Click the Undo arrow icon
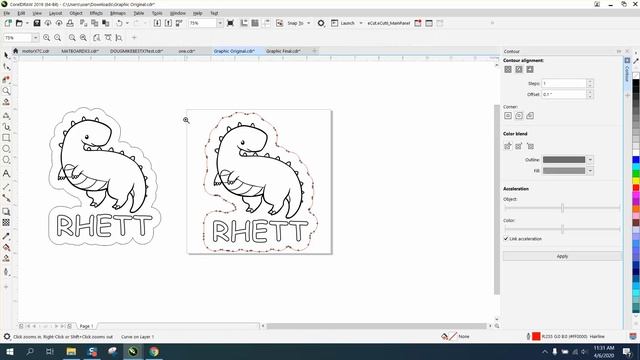This screenshot has height=360, width=640. (119, 23)
